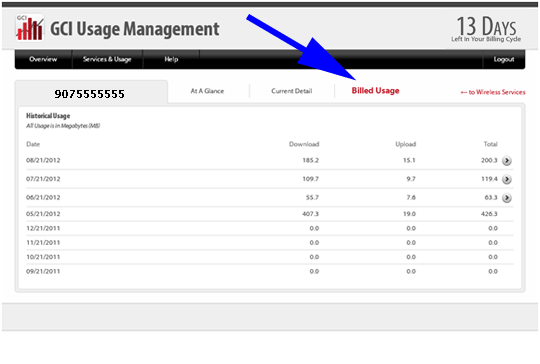Follow the 'to Wireless Services' link
This screenshot has height=364, width=540.
click(x=493, y=92)
